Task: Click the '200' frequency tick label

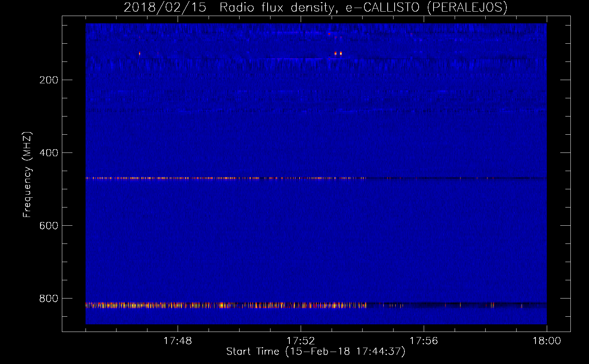Action: pos(49,80)
